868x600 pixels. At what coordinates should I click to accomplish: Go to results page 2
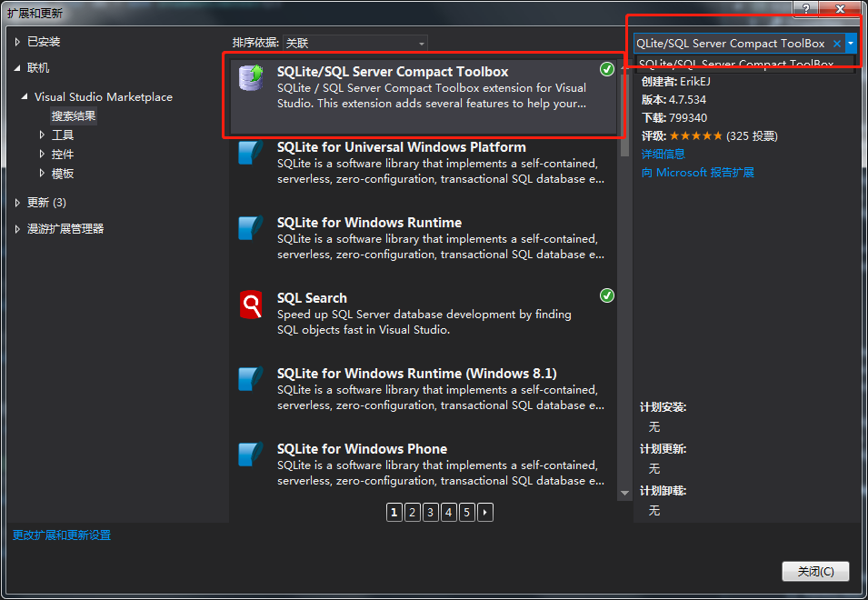[412, 512]
